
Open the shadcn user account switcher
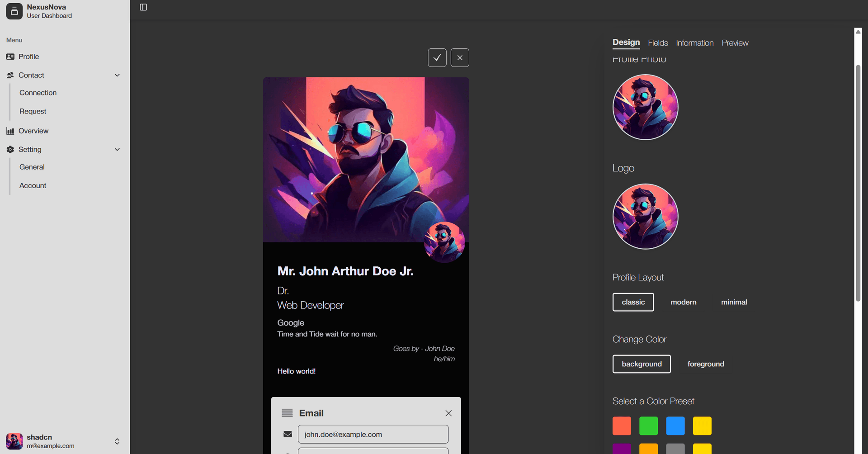(x=117, y=441)
